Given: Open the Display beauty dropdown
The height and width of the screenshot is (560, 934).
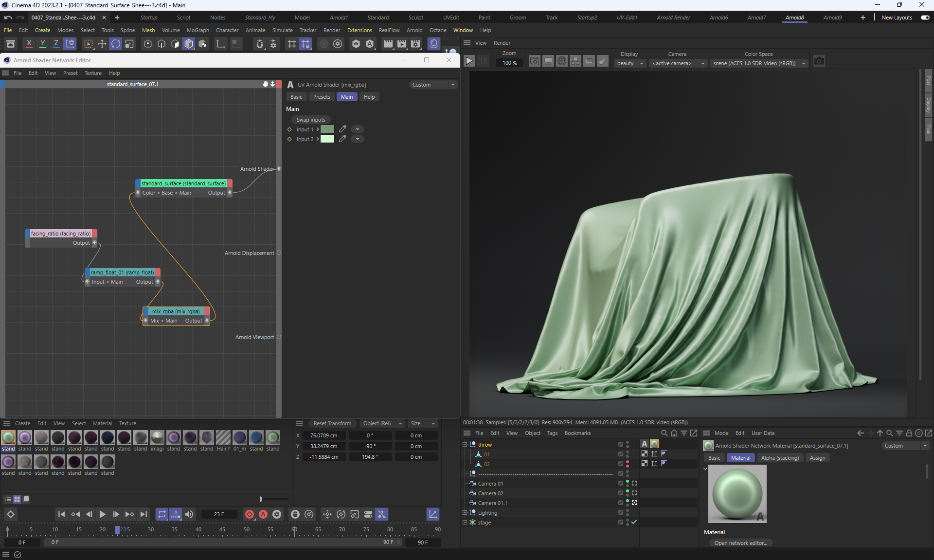Looking at the screenshot, I should (x=630, y=63).
